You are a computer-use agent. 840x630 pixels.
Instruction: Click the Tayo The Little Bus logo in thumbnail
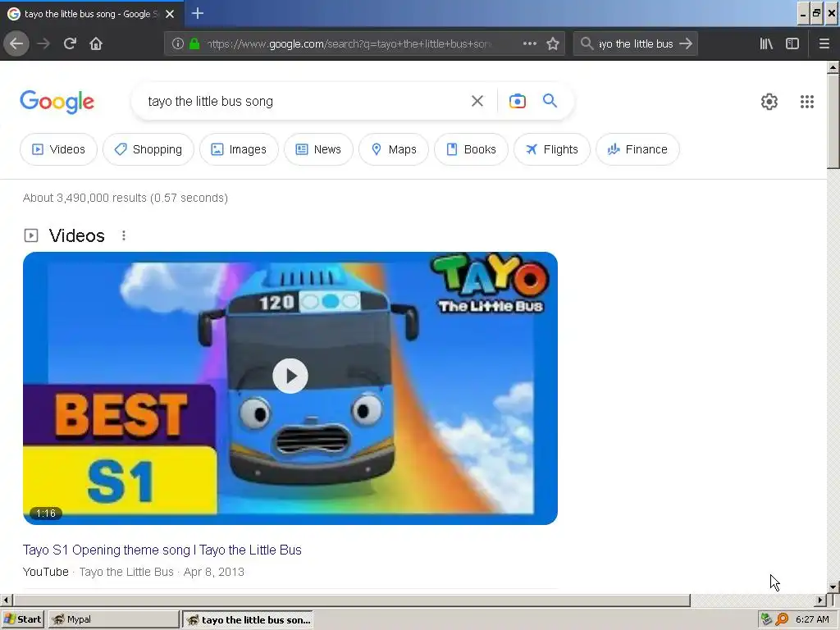pos(490,283)
